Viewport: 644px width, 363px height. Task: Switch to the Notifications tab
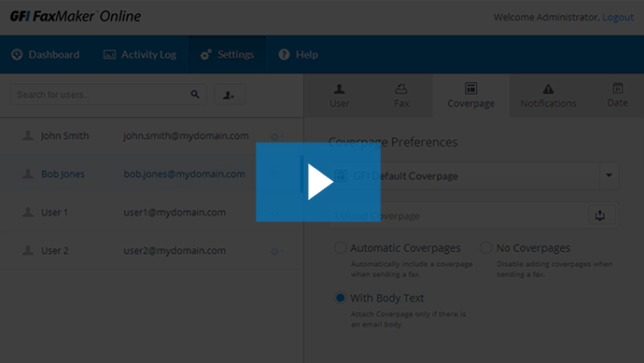[548, 96]
